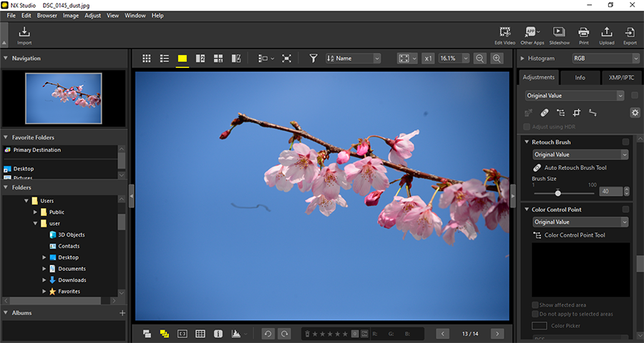This screenshot has width=644, height=343.
Task: Start the Slideshow
Action: point(560,34)
